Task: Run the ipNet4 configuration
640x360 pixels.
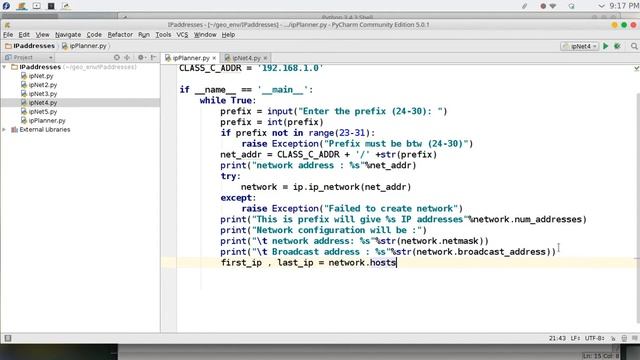Action: tap(606, 46)
